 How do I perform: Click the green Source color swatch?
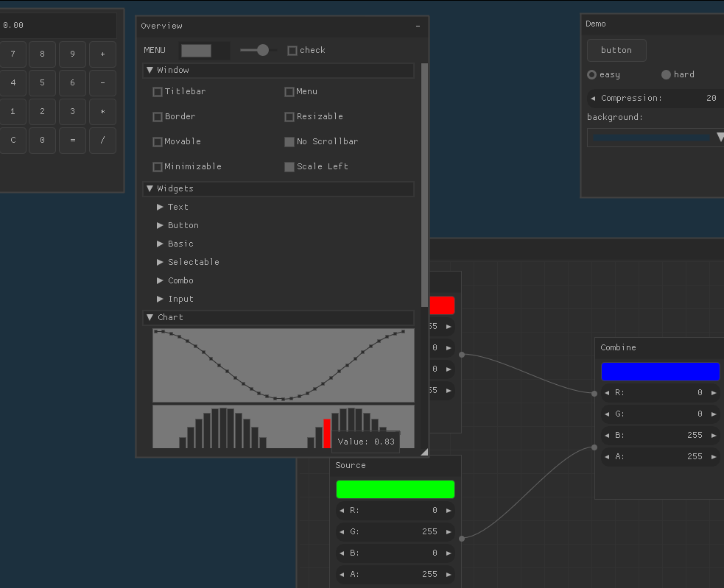click(395, 489)
